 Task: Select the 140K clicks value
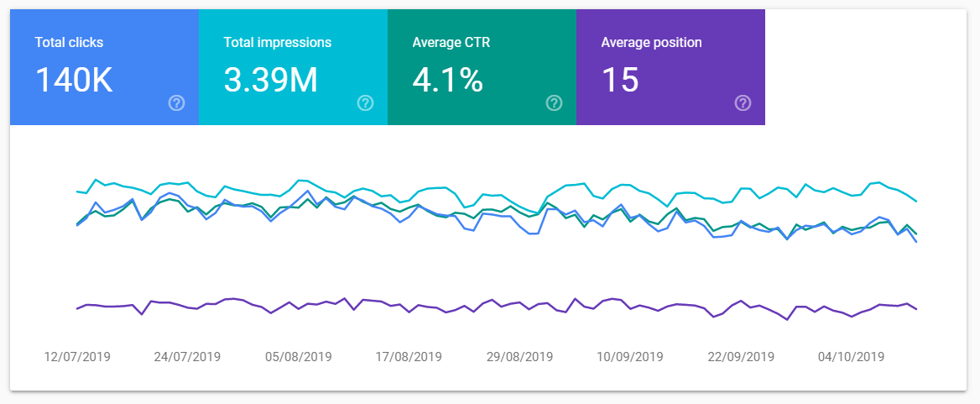(x=74, y=80)
